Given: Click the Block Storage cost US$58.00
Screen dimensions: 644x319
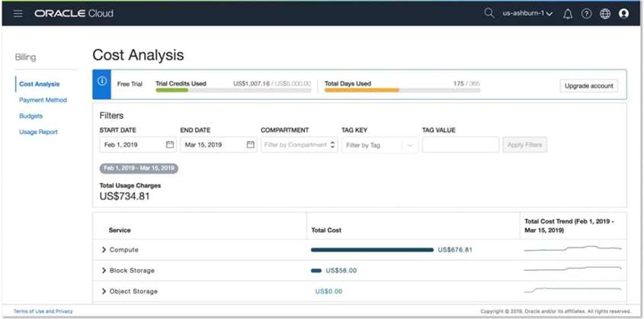Looking at the screenshot, I should [341, 270].
